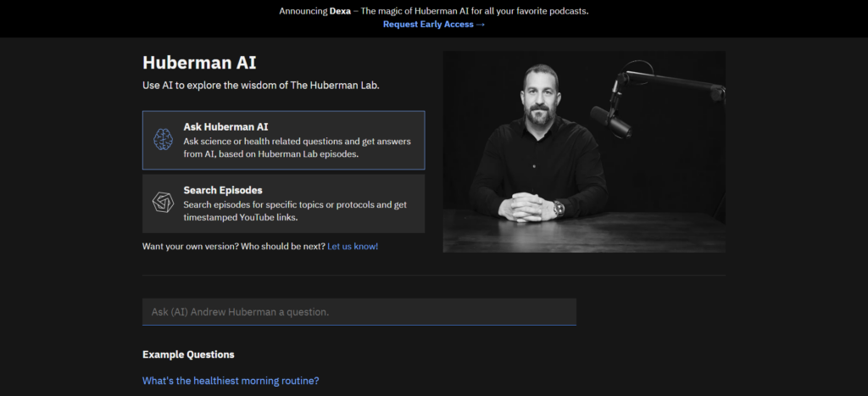Click the Example Questions heading
The height and width of the screenshot is (396, 868).
(x=188, y=354)
